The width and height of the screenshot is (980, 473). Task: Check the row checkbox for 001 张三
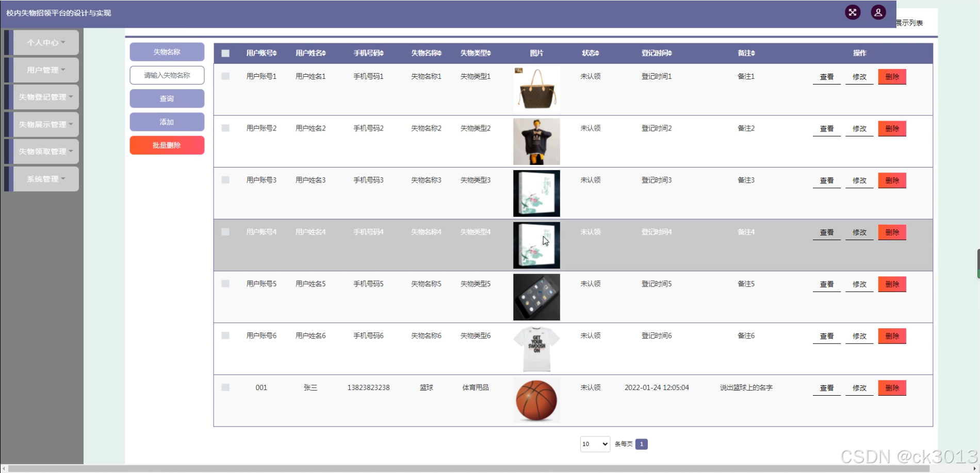(x=225, y=387)
